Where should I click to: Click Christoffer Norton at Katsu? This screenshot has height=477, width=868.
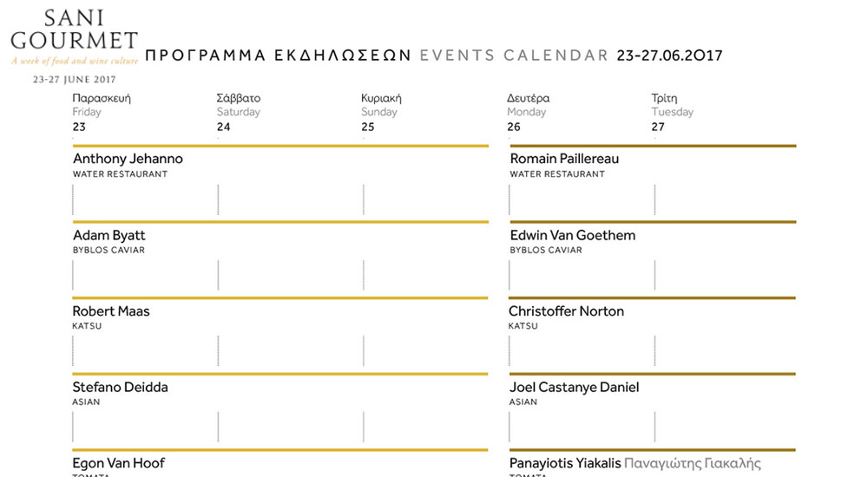[x=566, y=311]
